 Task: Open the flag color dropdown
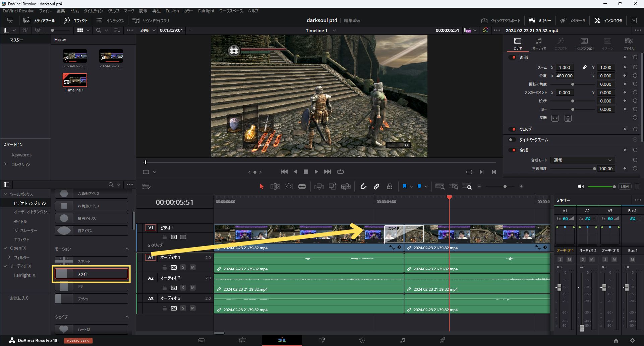point(412,186)
